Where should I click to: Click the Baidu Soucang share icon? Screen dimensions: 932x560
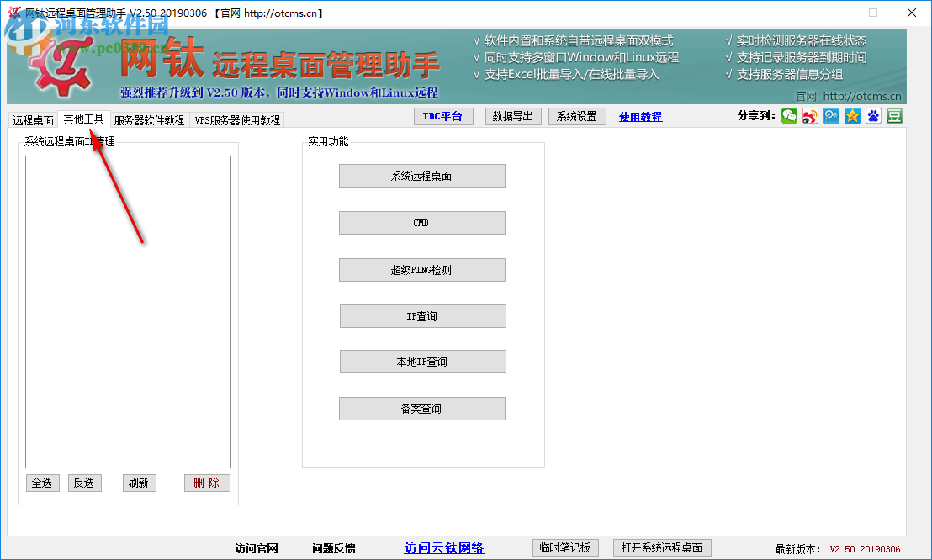click(x=831, y=115)
